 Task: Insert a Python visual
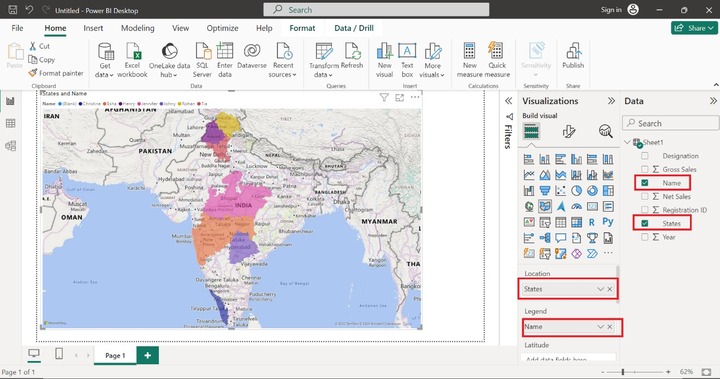click(x=608, y=222)
